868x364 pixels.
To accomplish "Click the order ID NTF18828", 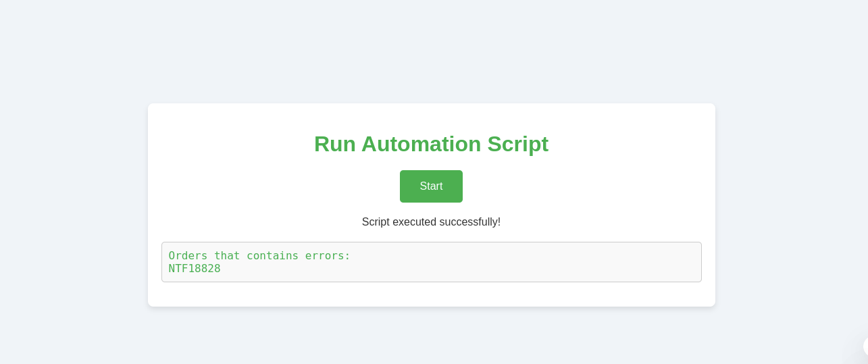I will pyautogui.click(x=195, y=269).
